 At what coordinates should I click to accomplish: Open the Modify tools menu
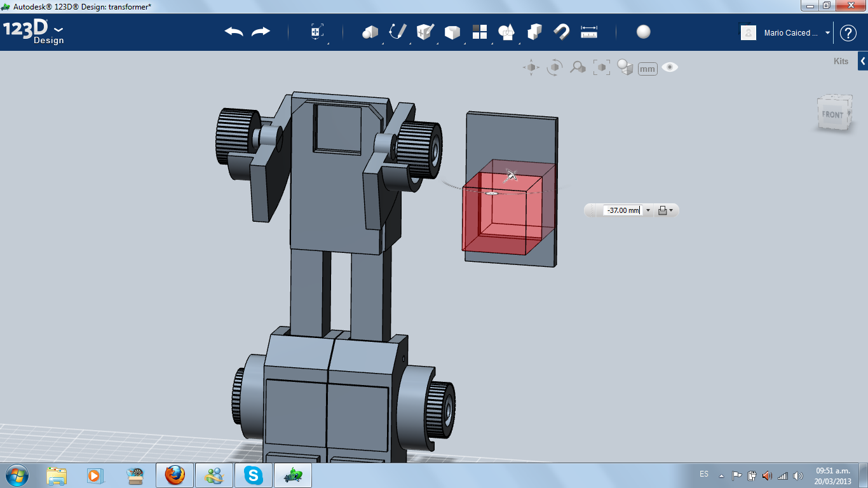[452, 32]
